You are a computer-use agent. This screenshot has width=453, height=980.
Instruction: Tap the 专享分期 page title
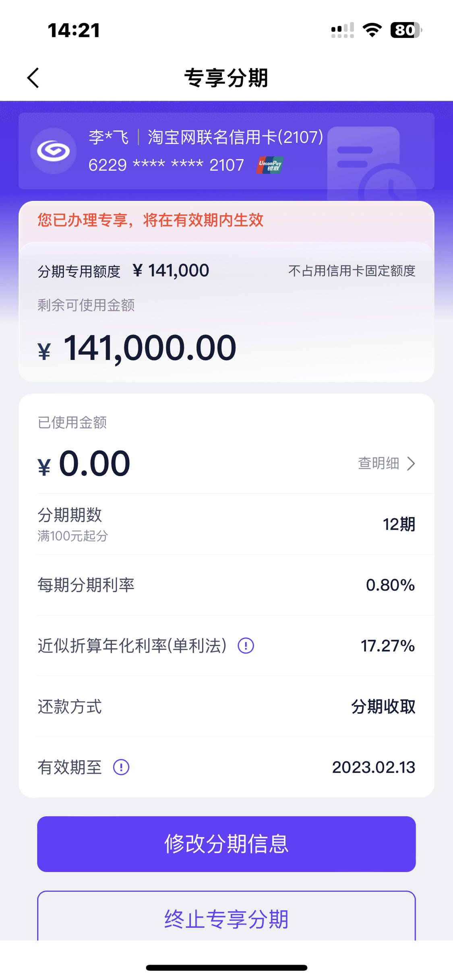pyautogui.click(x=226, y=78)
